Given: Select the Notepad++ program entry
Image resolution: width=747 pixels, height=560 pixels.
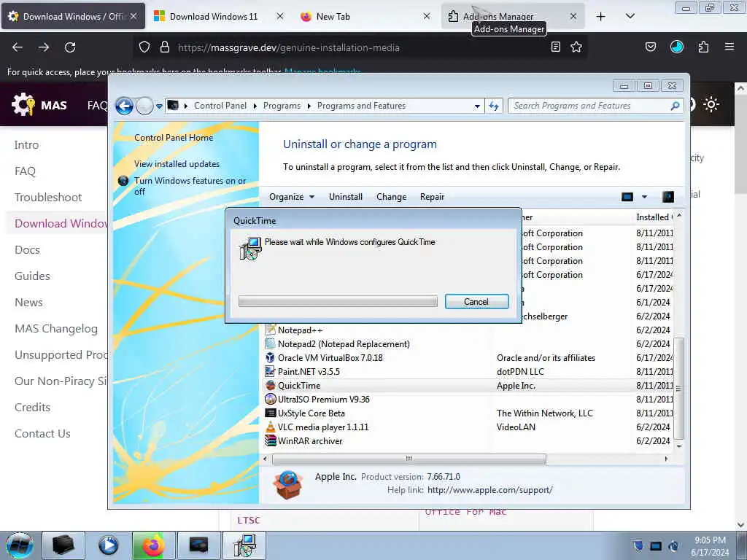Looking at the screenshot, I should click(301, 330).
